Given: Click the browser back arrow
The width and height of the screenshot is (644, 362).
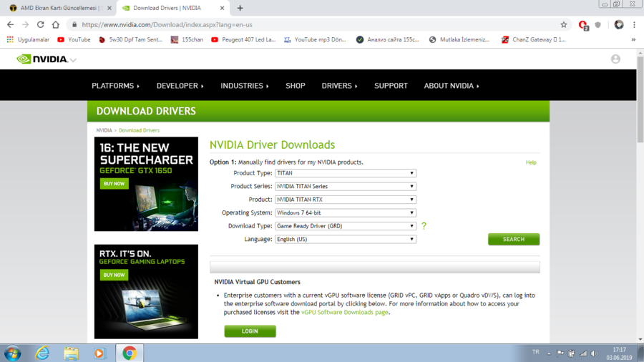Looking at the screenshot, I should (x=10, y=24).
